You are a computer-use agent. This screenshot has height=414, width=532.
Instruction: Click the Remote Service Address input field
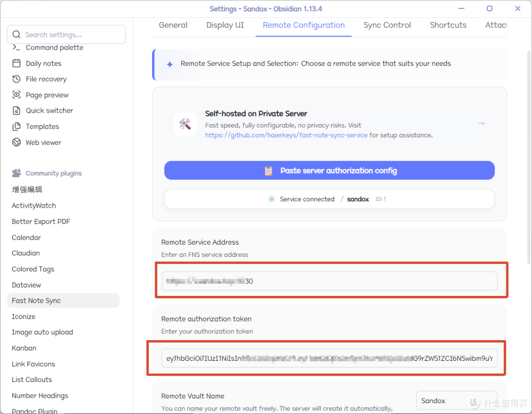329,281
